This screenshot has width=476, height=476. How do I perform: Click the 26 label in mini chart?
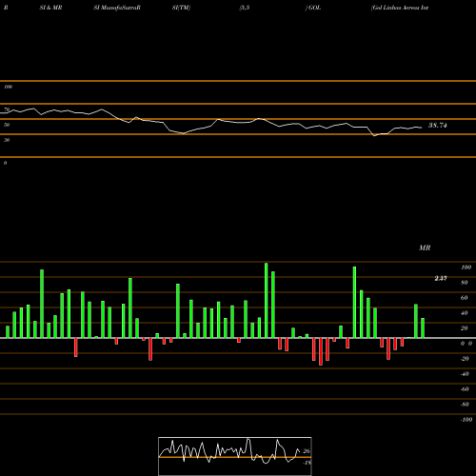[x=307, y=451]
